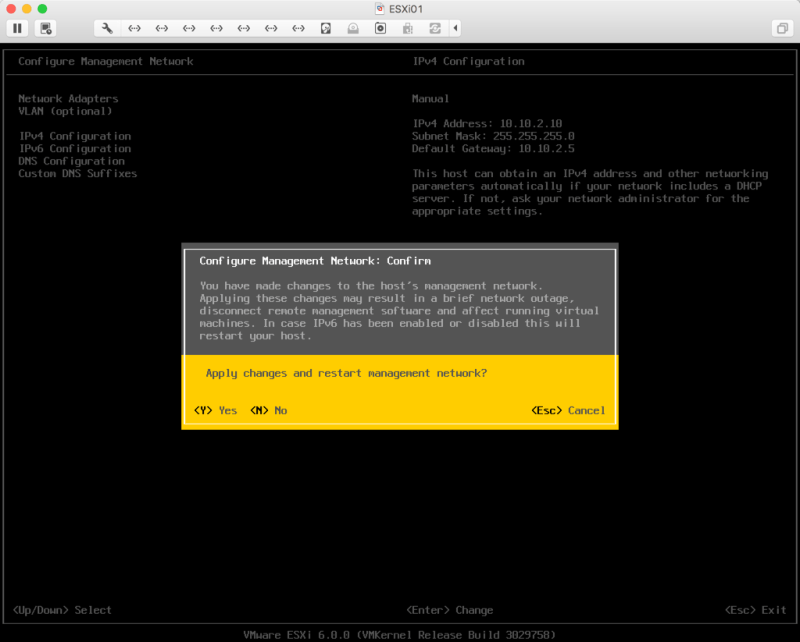The height and width of the screenshot is (642, 800).
Task: Select Network Adapters menu entry
Action: 68,99
